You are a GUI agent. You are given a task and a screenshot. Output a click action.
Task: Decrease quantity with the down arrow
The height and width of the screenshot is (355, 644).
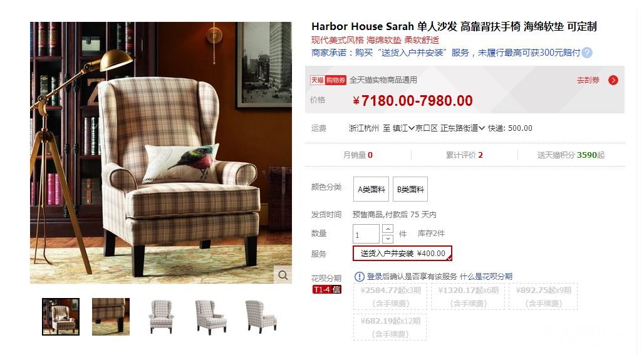388,239
